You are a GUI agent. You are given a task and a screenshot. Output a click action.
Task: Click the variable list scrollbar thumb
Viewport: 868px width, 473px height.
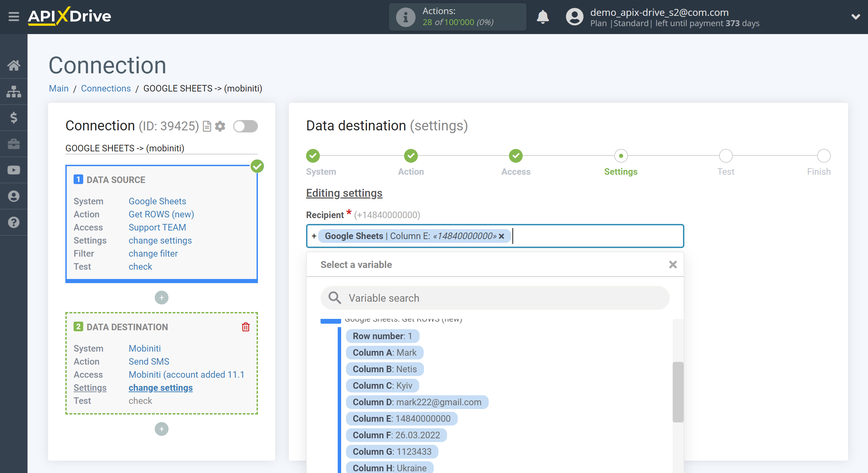pyautogui.click(x=678, y=392)
